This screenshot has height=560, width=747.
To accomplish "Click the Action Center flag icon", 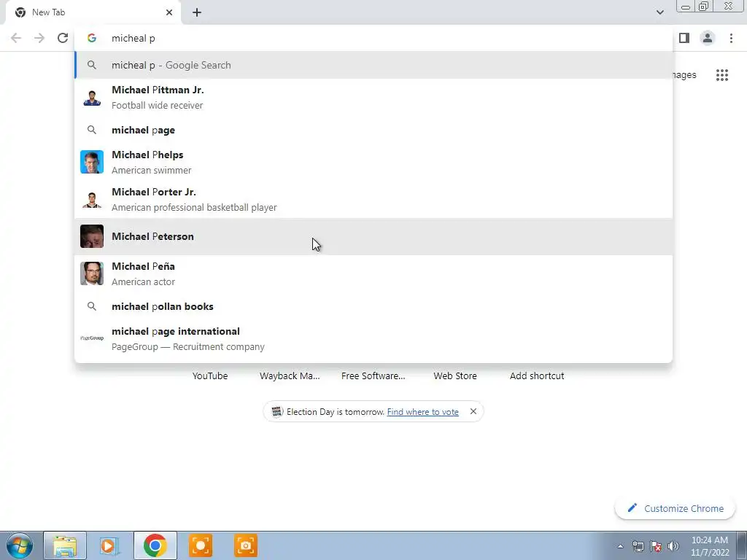I will (656, 546).
